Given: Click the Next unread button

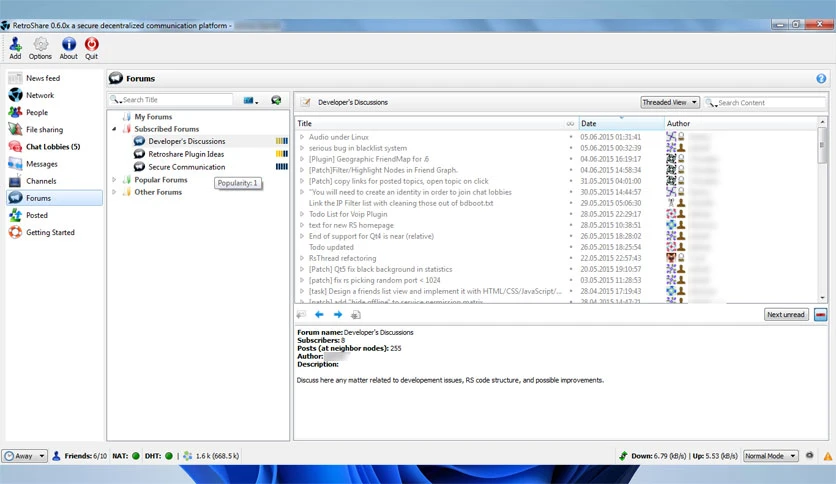Looking at the screenshot, I should [x=786, y=314].
